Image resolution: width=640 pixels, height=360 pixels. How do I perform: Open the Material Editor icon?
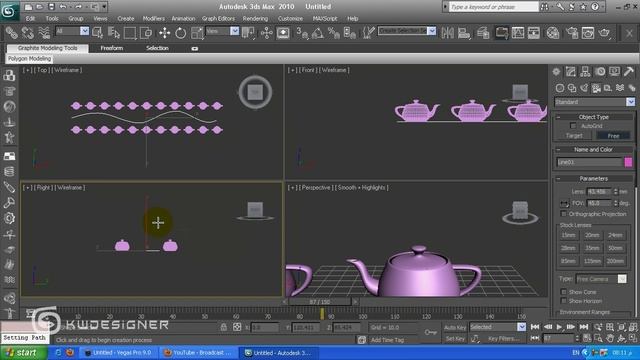553,33
